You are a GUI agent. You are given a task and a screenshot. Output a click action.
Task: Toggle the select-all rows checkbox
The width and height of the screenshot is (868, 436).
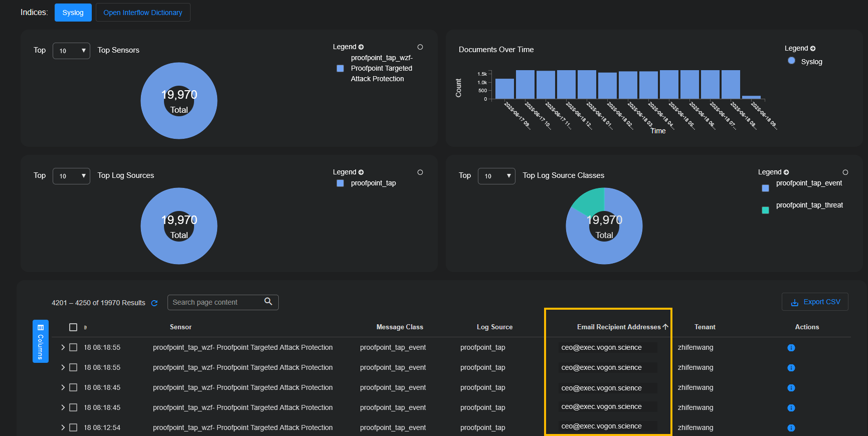73,327
